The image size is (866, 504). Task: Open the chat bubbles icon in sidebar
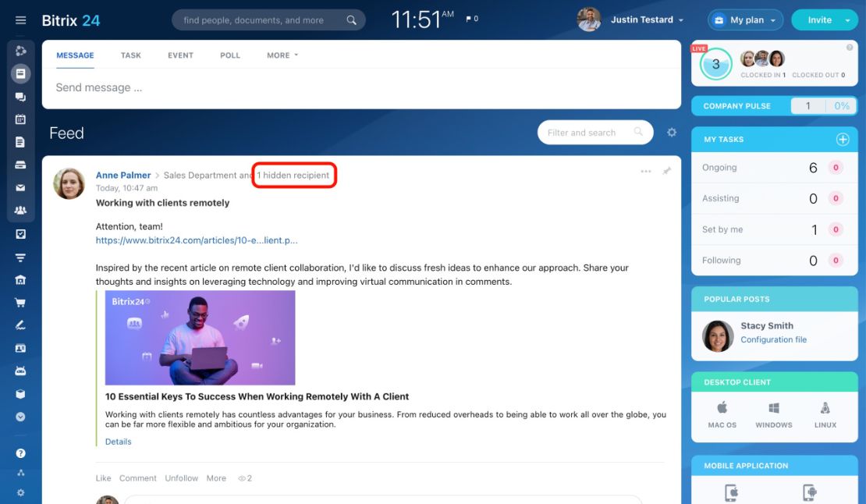(20, 97)
